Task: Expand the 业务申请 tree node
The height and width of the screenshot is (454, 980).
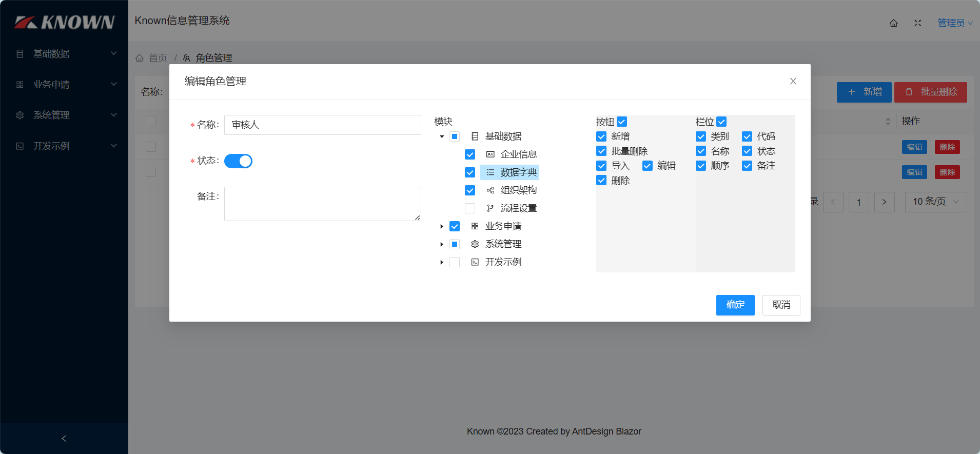Action: tap(442, 226)
